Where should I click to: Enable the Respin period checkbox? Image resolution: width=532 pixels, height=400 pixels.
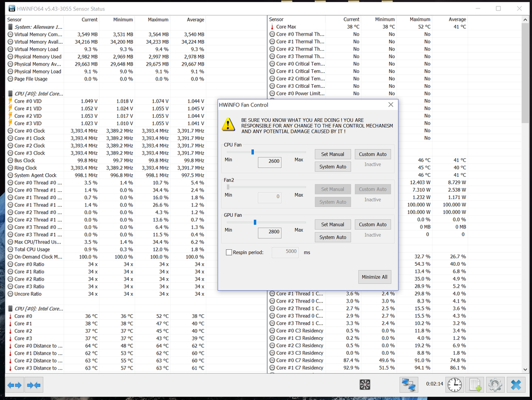pyautogui.click(x=229, y=252)
